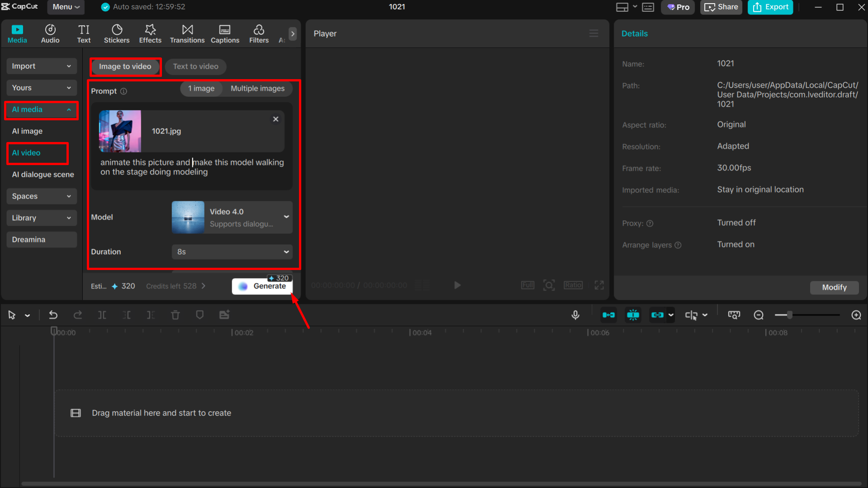Viewport: 868px width, 488px height.
Task: Start a voiceover recording with the microphone icon
Action: [575, 315]
